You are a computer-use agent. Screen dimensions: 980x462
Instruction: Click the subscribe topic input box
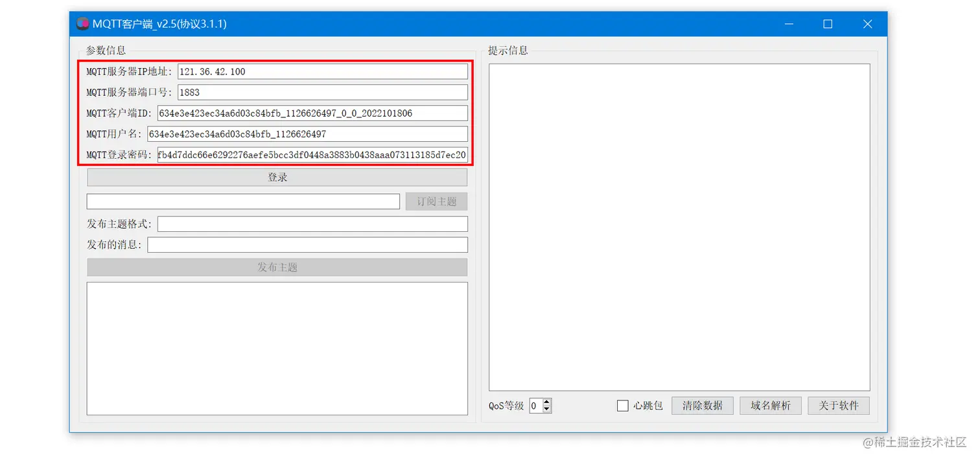click(x=243, y=202)
